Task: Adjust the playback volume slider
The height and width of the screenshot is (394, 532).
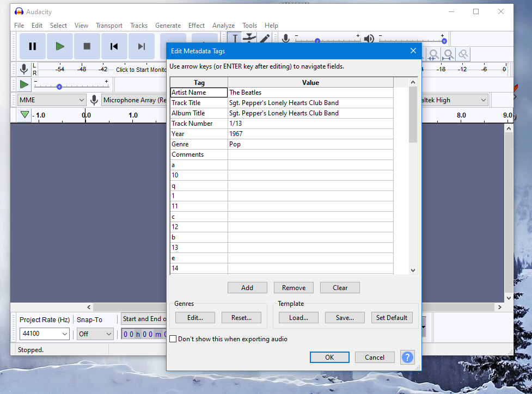Action: [x=444, y=39]
